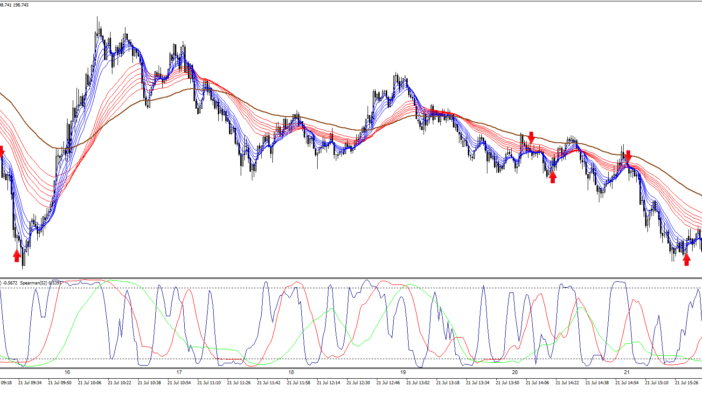Select period separator label 18
Viewport: 702px width, 395px height.
pos(291,373)
